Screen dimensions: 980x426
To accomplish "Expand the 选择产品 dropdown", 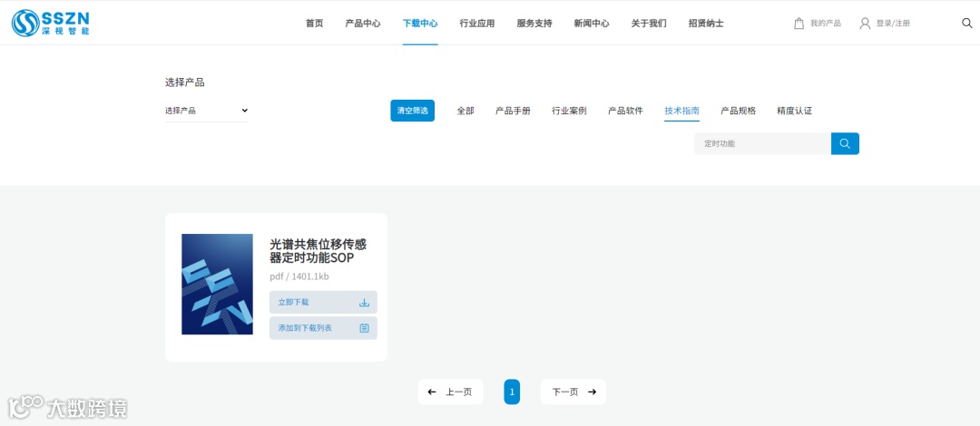I will tap(206, 111).
